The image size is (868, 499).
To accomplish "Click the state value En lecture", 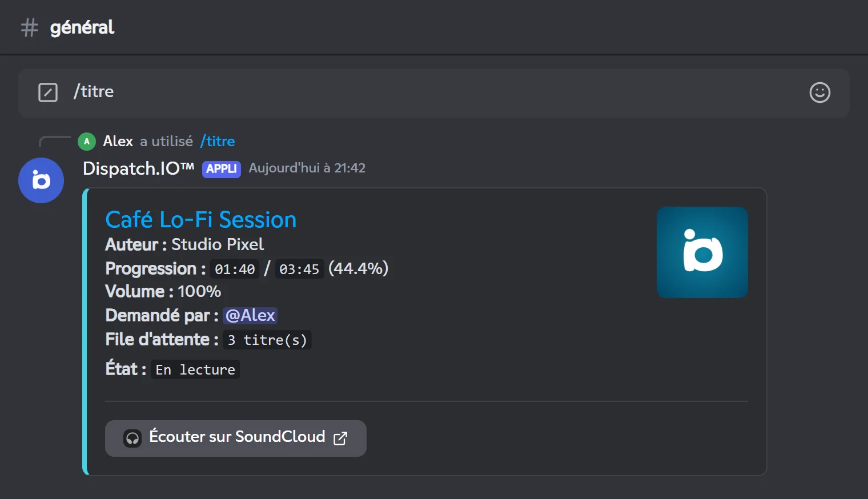I will coord(195,369).
